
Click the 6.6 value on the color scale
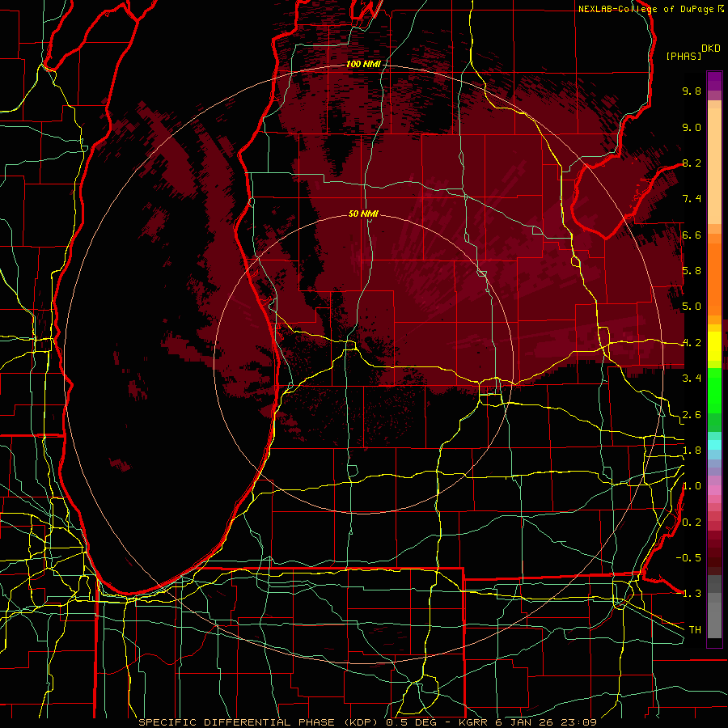(x=692, y=235)
